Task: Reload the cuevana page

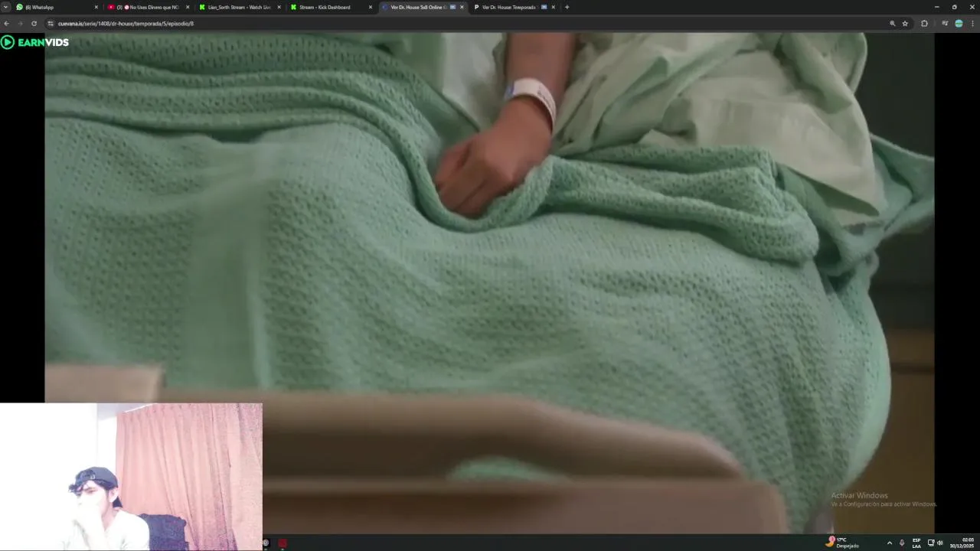Action: 34,24
